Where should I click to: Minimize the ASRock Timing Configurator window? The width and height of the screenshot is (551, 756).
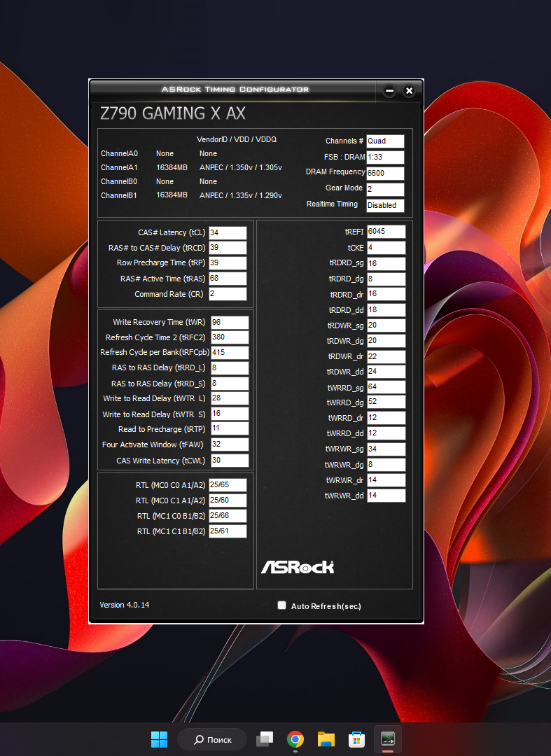[x=389, y=90]
